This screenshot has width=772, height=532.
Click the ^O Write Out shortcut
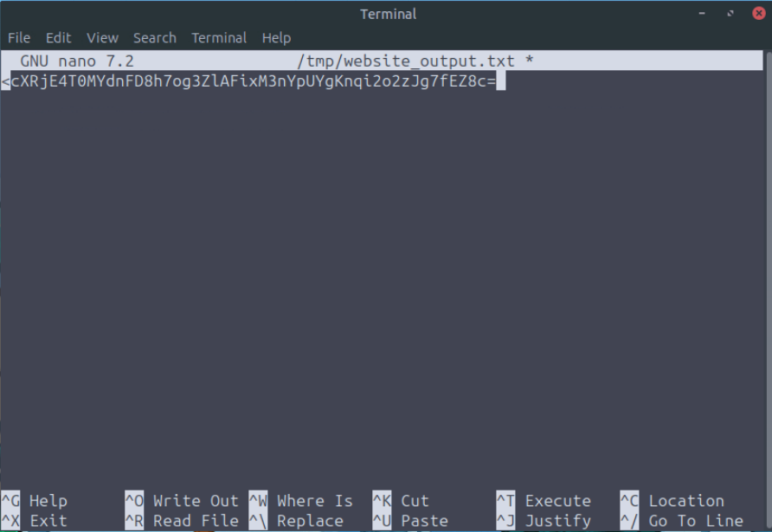[x=182, y=501]
